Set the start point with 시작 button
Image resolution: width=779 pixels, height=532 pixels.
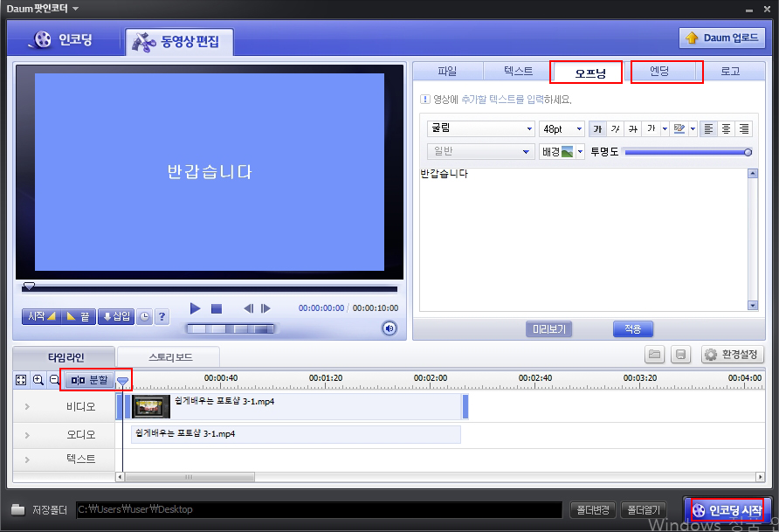click(x=41, y=316)
